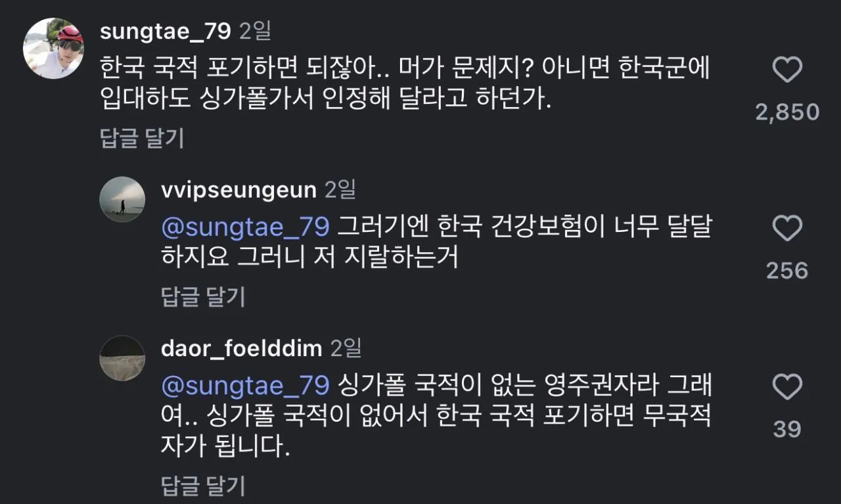Open the 39 likes count
841x504 pixels.
[787, 429]
